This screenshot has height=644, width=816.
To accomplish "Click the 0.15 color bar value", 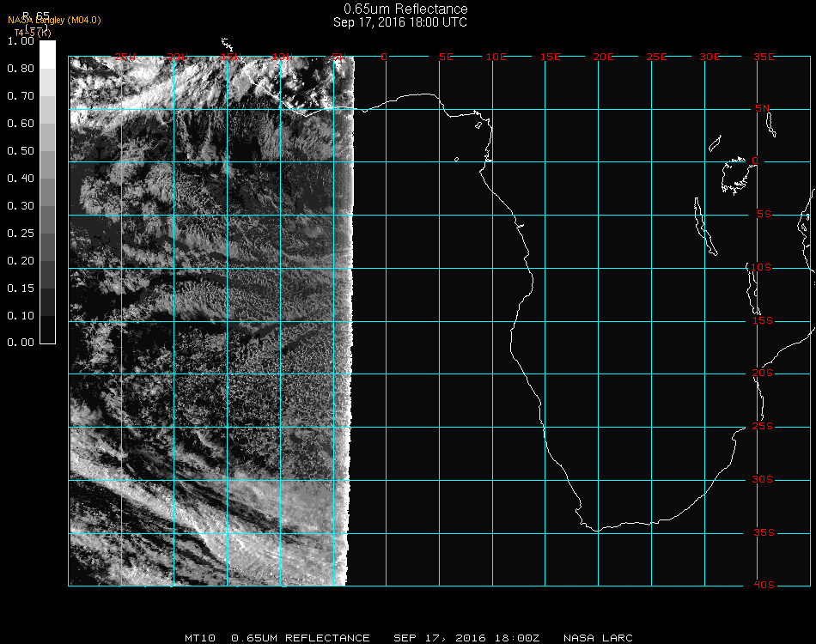I will (x=21, y=289).
